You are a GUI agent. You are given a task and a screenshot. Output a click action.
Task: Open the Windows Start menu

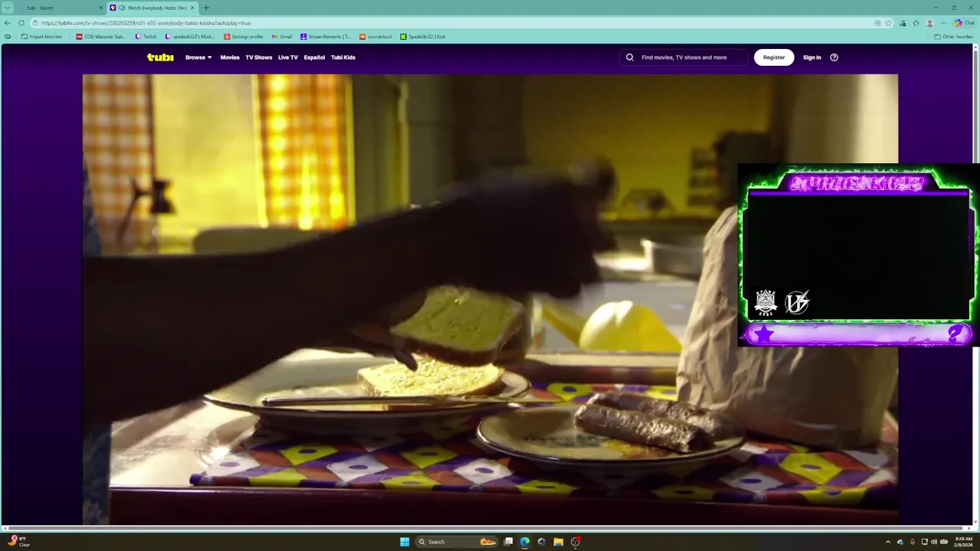coord(404,542)
